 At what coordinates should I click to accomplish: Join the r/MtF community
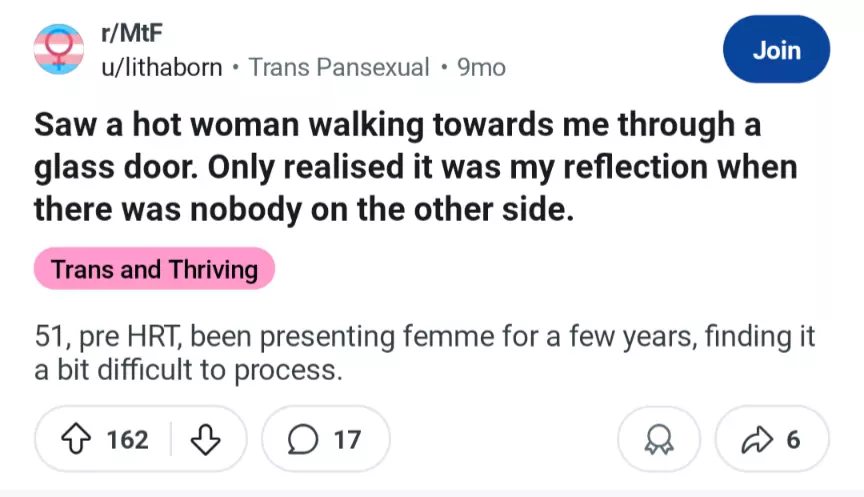pyautogui.click(x=777, y=50)
